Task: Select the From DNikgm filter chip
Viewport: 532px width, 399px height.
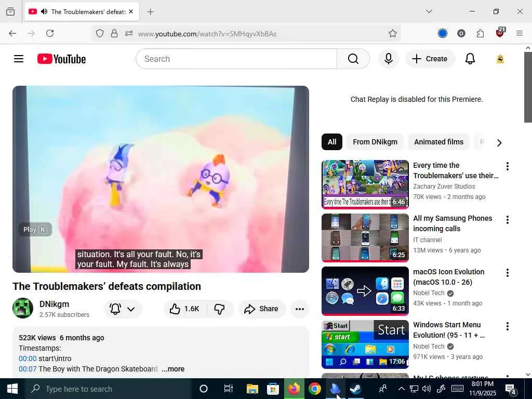Action: pos(375,142)
